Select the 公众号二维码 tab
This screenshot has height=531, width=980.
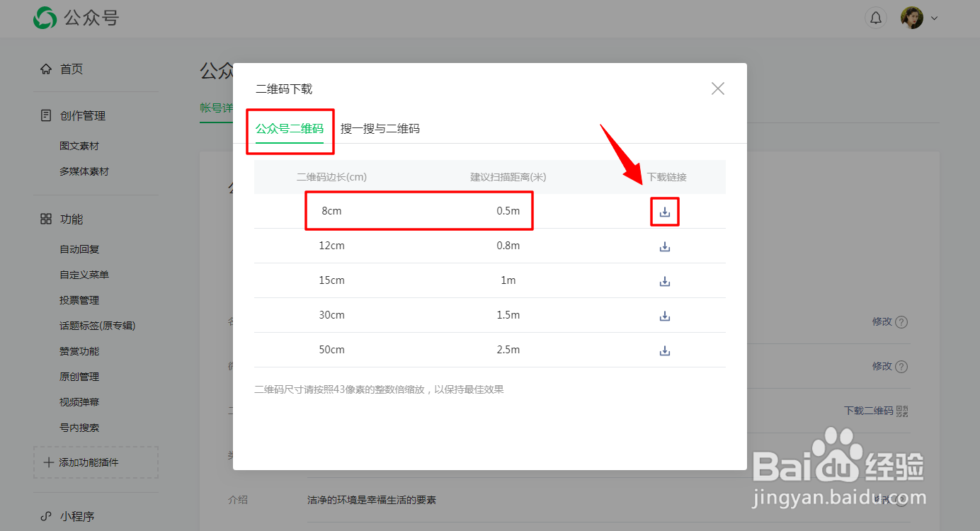290,129
